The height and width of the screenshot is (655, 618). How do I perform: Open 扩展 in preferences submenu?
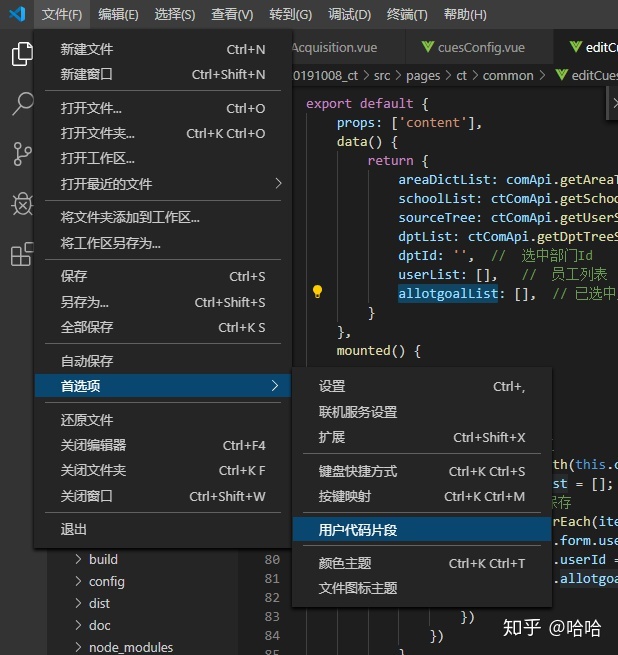(x=422, y=437)
